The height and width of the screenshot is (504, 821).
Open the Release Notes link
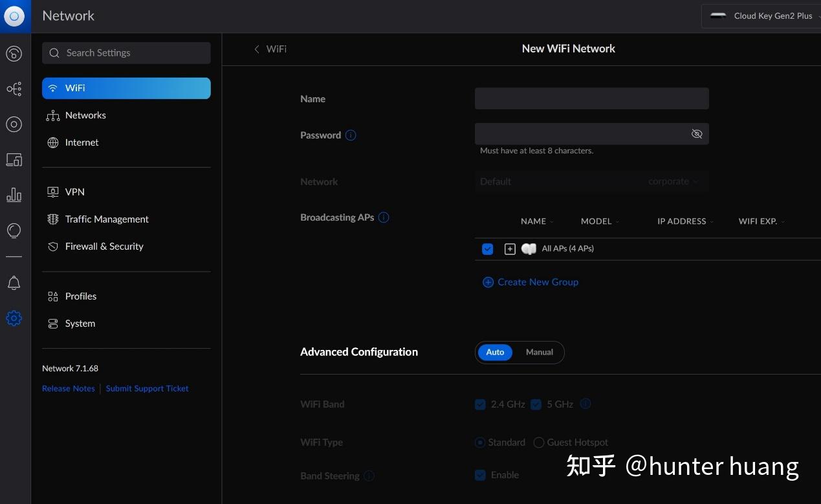click(x=68, y=388)
